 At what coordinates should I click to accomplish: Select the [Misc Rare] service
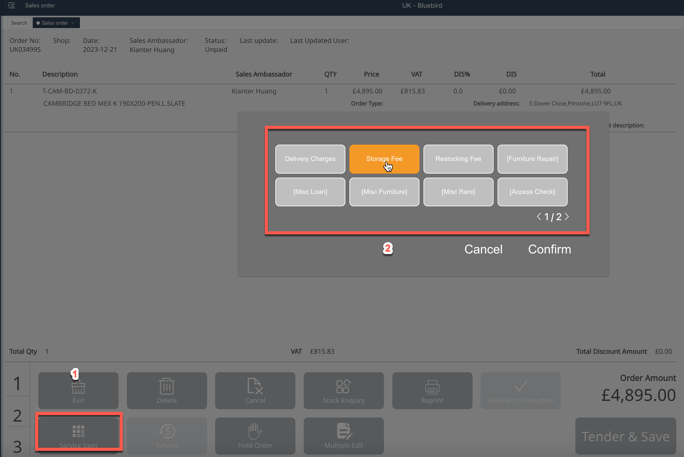click(x=458, y=192)
